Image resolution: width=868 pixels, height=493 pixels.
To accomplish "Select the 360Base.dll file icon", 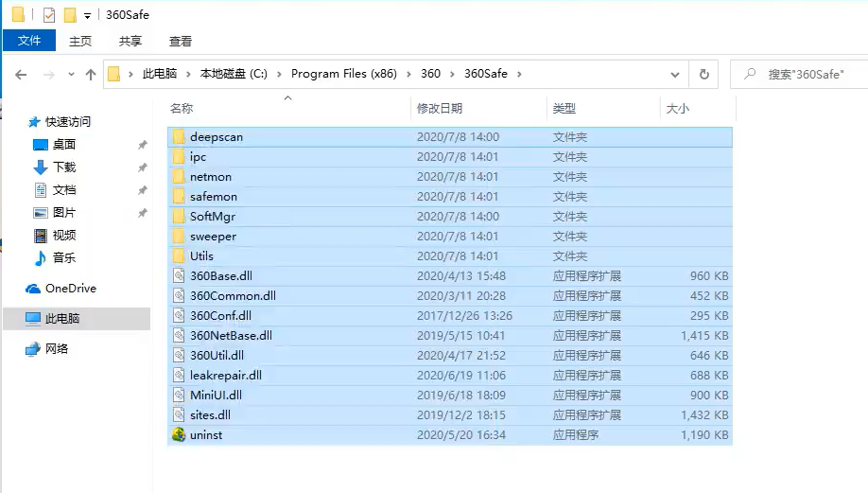I will (179, 276).
